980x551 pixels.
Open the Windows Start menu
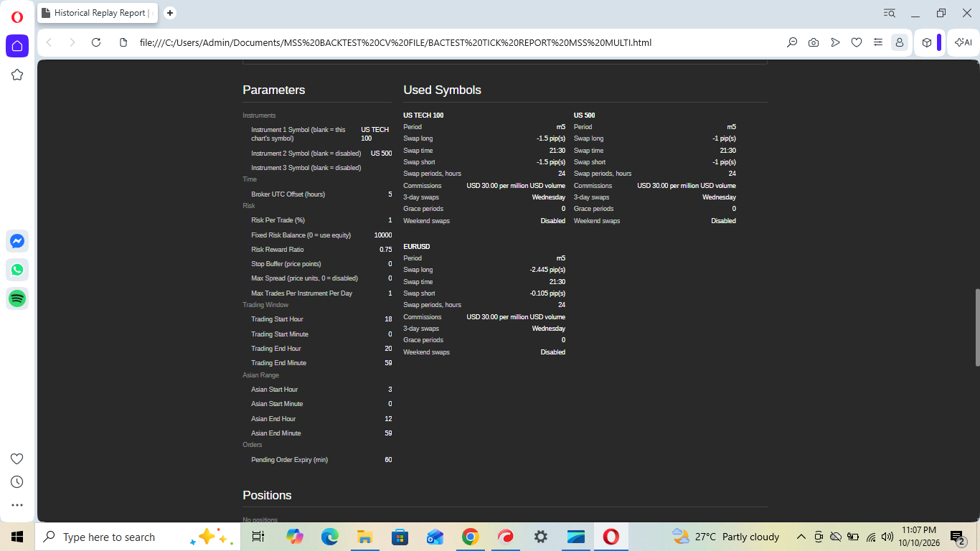point(17,537)
